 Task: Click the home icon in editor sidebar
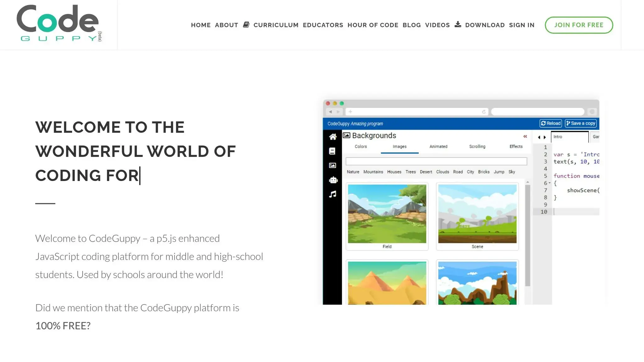pos(333,137)
